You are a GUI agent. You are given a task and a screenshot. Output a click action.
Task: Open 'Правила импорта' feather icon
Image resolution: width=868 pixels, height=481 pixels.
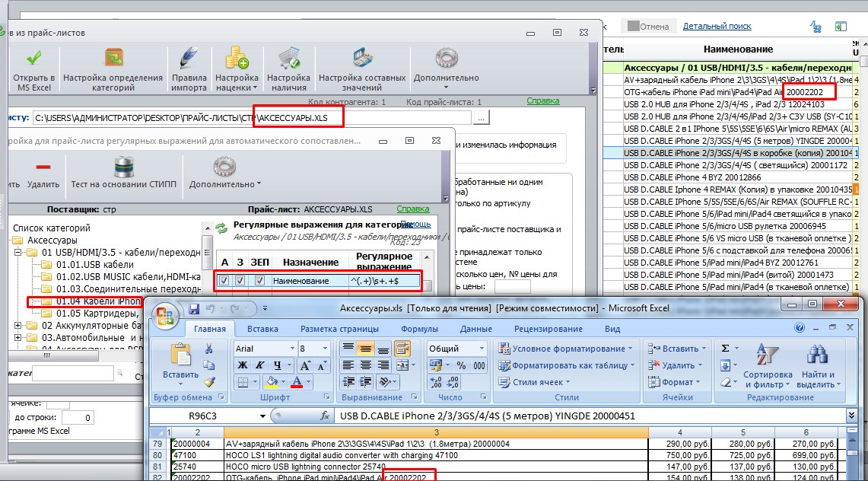(189, 58)
